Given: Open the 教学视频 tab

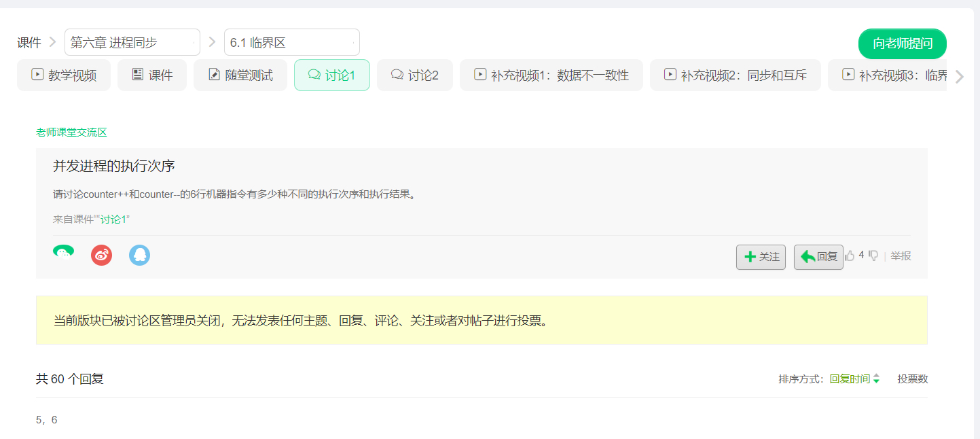Looking at the screenshot, I should click(64, 75).
